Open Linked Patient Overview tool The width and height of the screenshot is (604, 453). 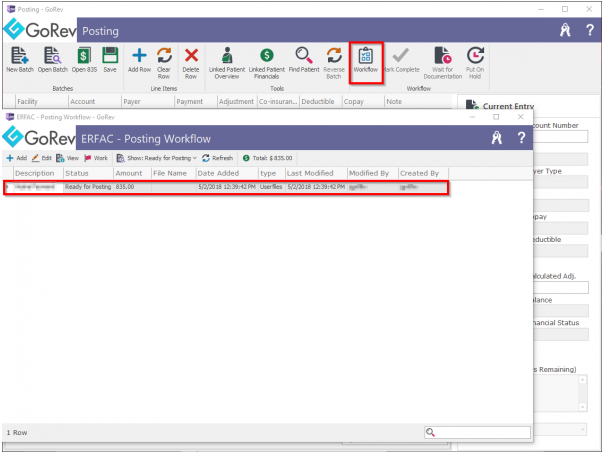(x=227, y=55)
